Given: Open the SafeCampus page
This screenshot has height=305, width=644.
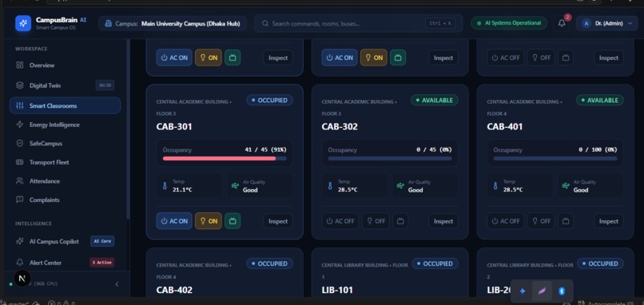Looking at the screenshot, I should pyautogui.click(x=65, y=143).
